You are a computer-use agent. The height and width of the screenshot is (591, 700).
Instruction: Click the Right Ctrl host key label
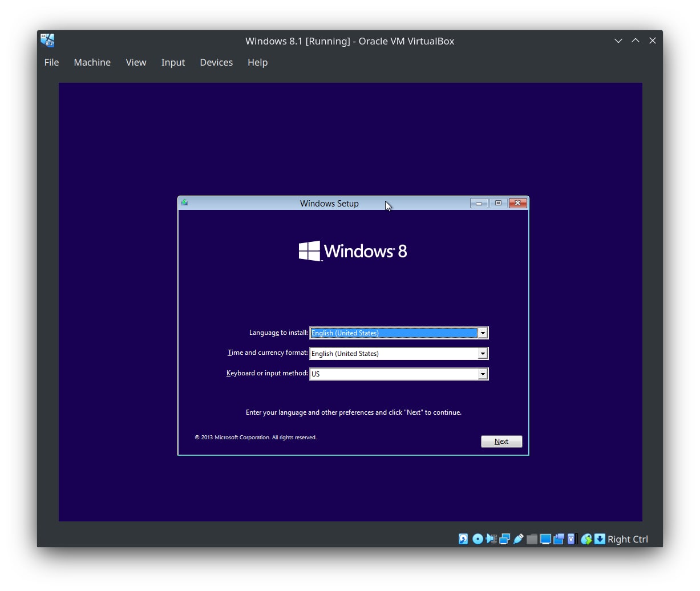point(628,539)
